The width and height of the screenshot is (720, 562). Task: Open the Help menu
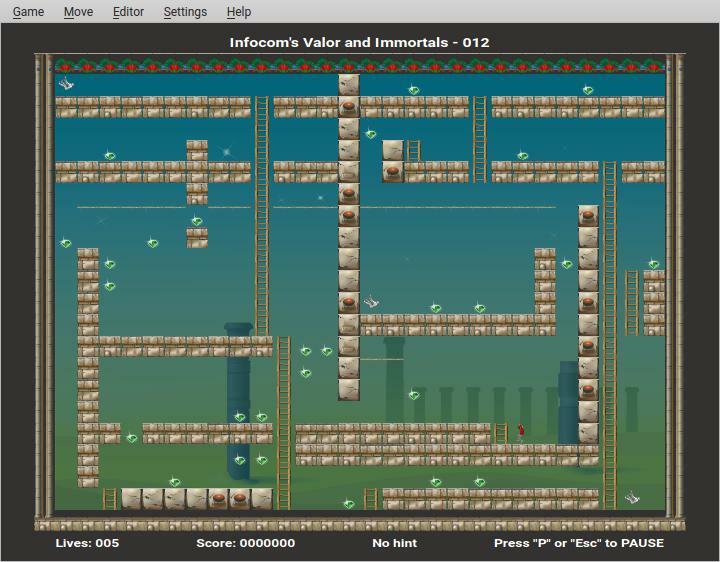pos(239,12)
